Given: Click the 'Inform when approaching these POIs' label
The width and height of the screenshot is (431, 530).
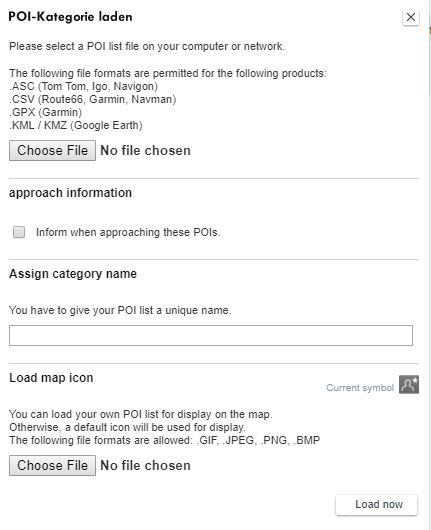Looking at the screenshot, I should tap(128, 232).
